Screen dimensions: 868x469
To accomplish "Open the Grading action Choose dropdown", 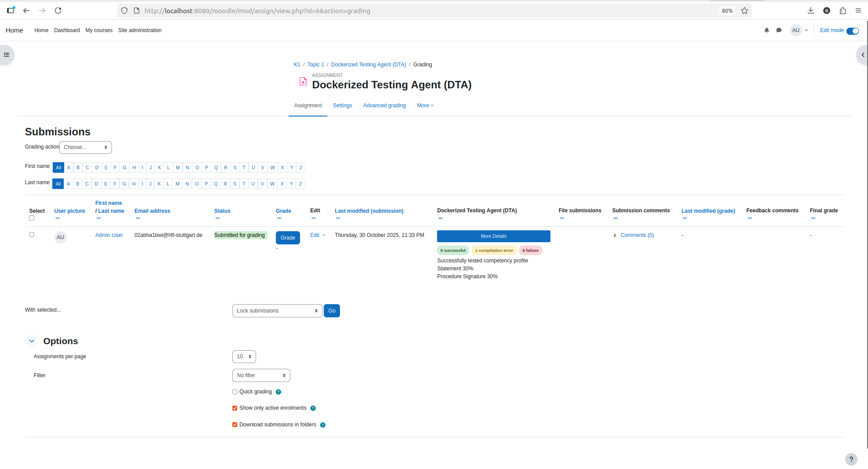I will point(86,147).
